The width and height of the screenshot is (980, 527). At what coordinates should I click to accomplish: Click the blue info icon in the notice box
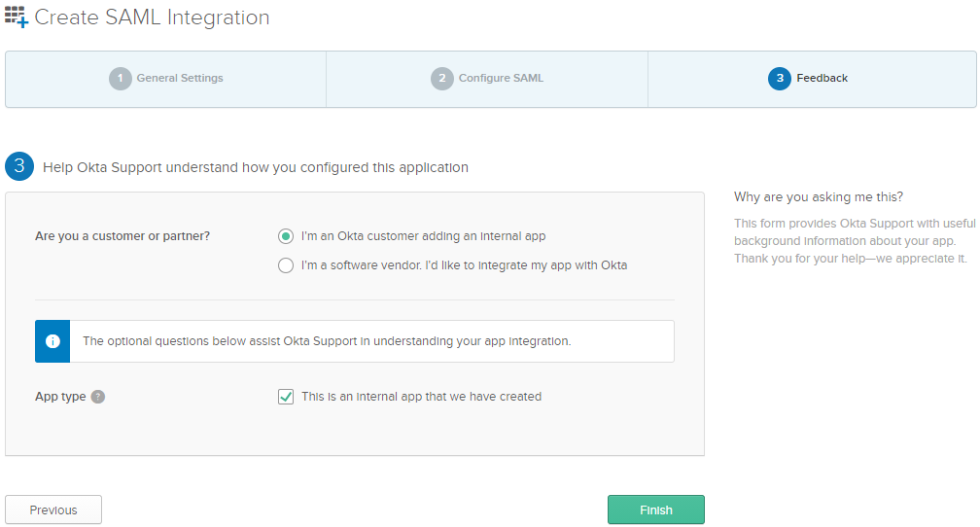coord(52,341)
